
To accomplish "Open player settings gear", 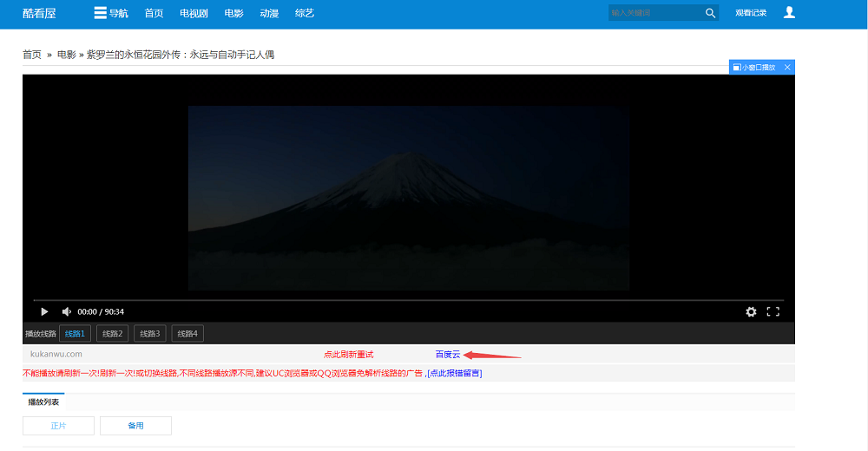I will tap(751, 311).
